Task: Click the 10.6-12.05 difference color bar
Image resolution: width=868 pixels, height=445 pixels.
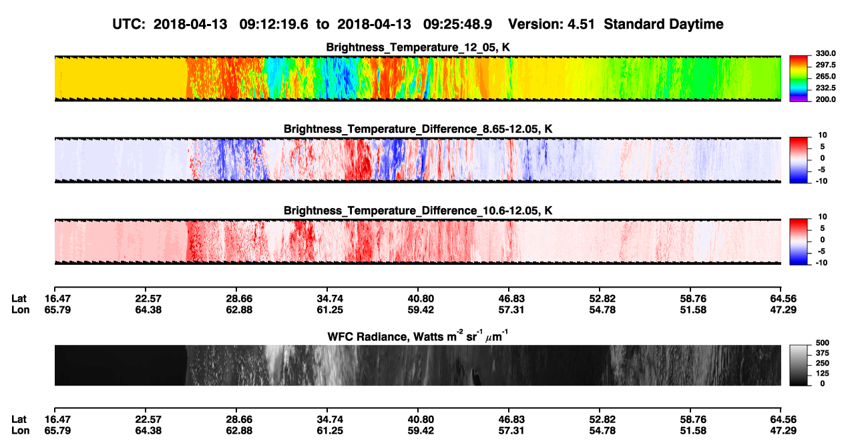Action: (x=798, y=240)
